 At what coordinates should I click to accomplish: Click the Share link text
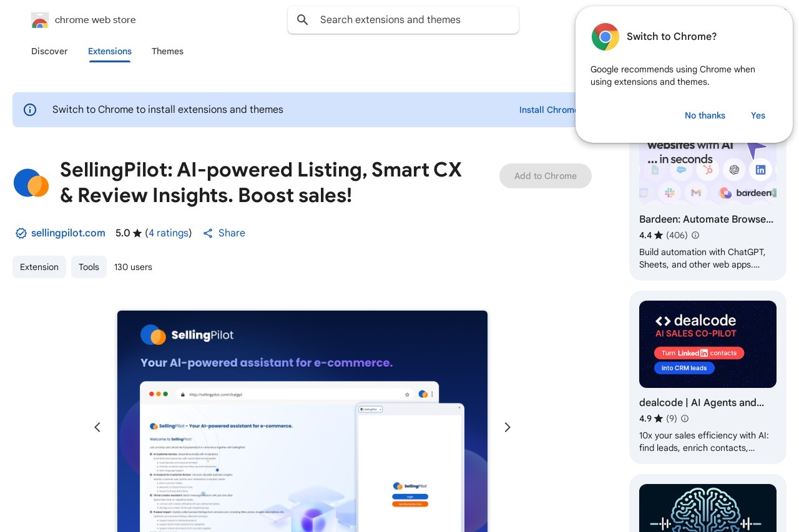click(x=232, y=233)
